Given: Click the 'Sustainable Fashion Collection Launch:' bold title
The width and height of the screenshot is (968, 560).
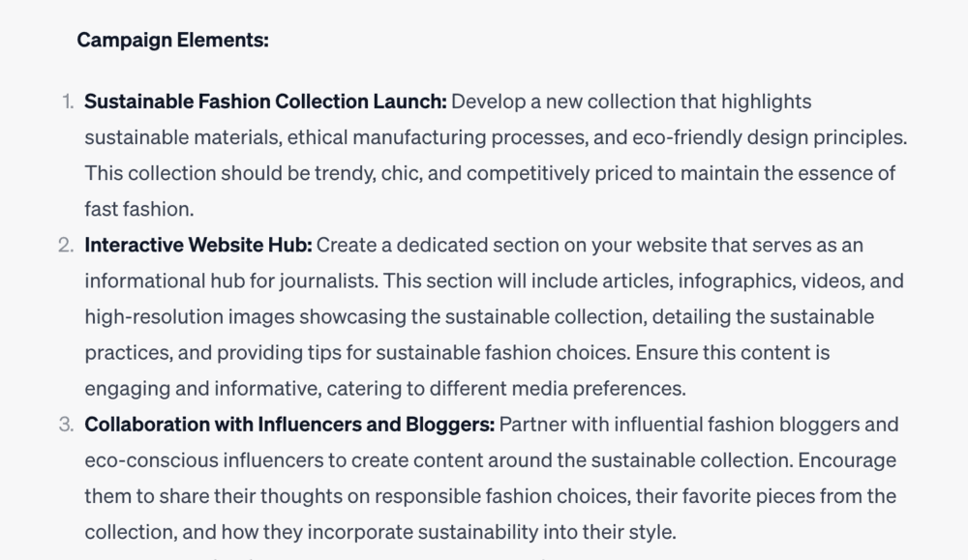Looking at the screenshot, I should coord(265,101).
